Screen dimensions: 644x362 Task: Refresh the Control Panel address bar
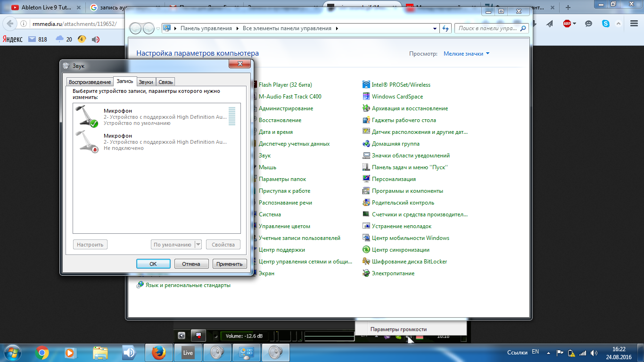pyautogui.click(x=446, y=28)
